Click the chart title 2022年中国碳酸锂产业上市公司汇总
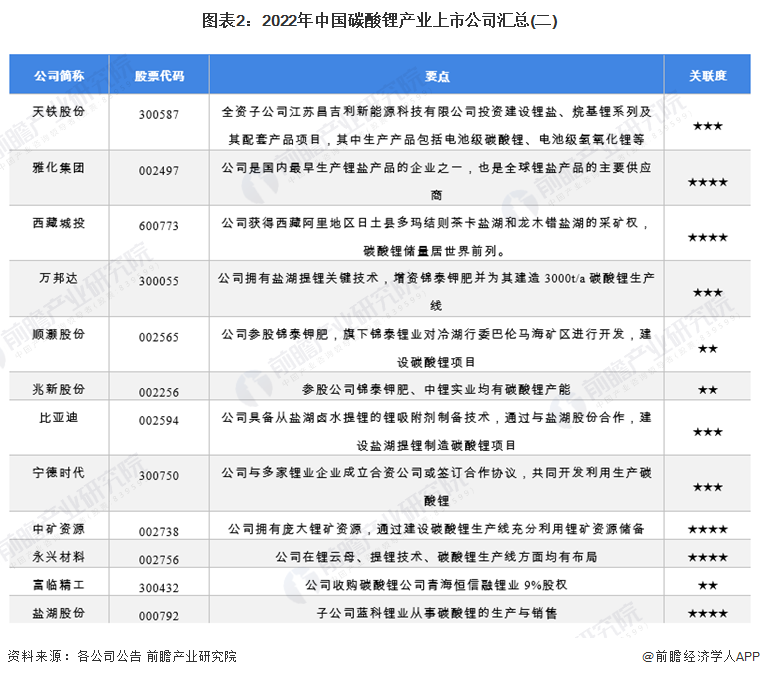760x677 pixels. pyautogui.click(x=380, y=20)
